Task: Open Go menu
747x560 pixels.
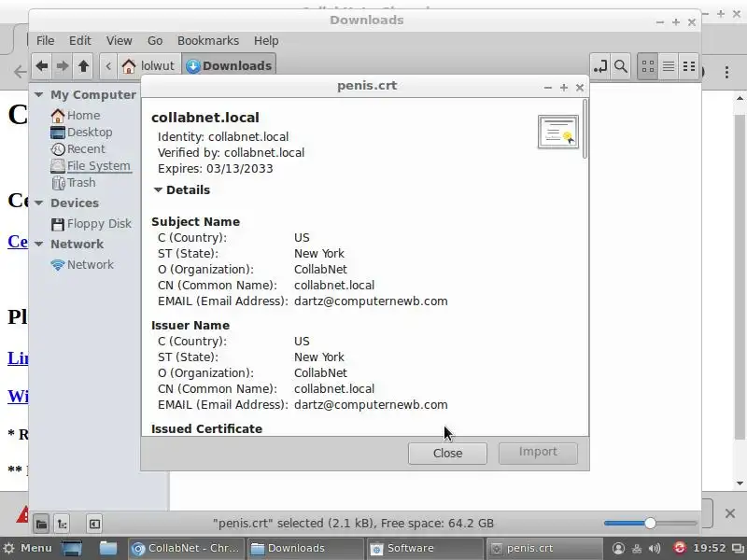Action: click(x=155, y=40)
